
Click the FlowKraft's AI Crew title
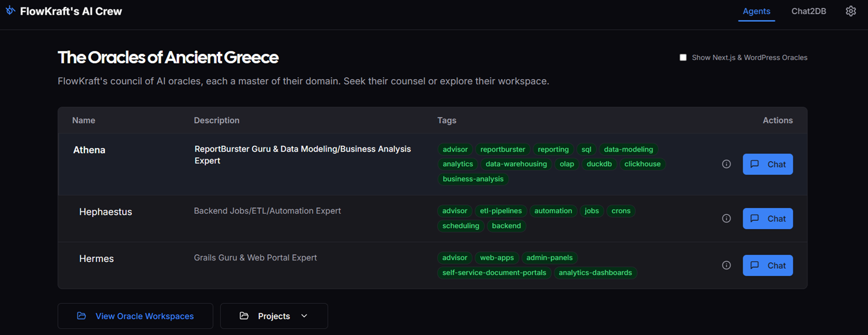click(71, 11)
